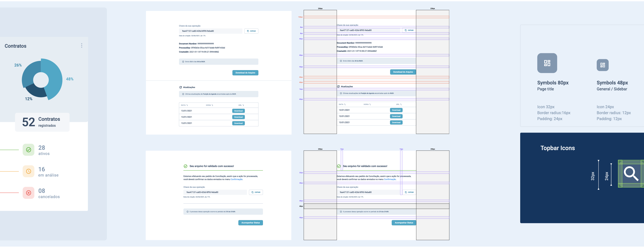The width and height of the screenshot is (644, 248).
Task: Click the '28' ativos count
Action: pos(42,148)
